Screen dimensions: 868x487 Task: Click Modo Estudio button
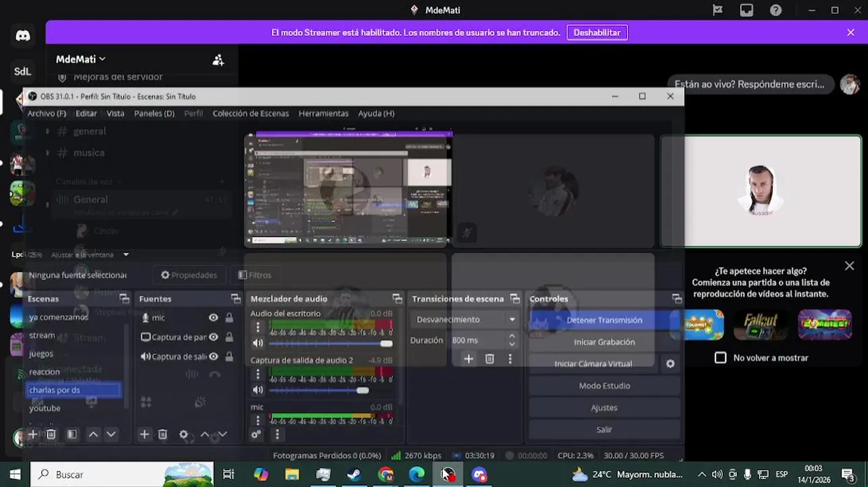(604, 386)
